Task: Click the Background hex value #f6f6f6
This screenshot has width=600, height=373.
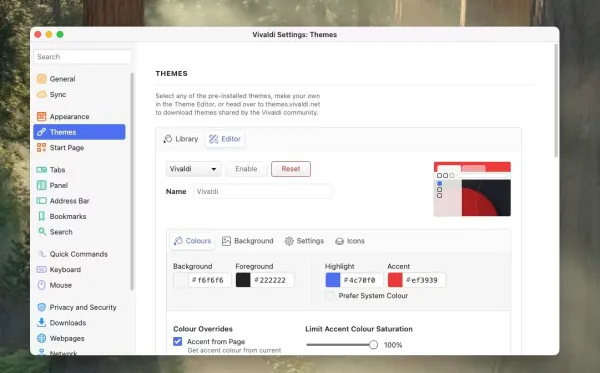Action: click(207, 280)
